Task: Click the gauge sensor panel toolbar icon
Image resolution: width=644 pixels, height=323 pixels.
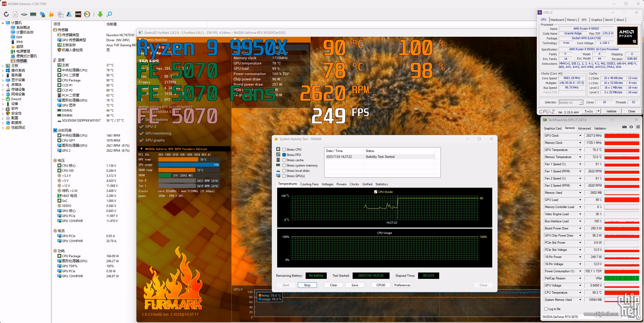Action: tap(87, 14)
